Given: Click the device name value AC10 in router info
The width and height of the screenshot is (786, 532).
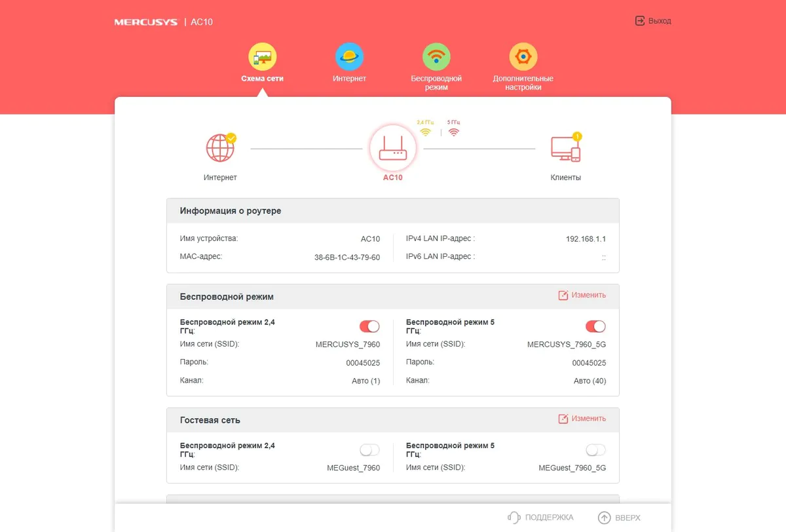Looking at the screenshot, I should point(370,239).
